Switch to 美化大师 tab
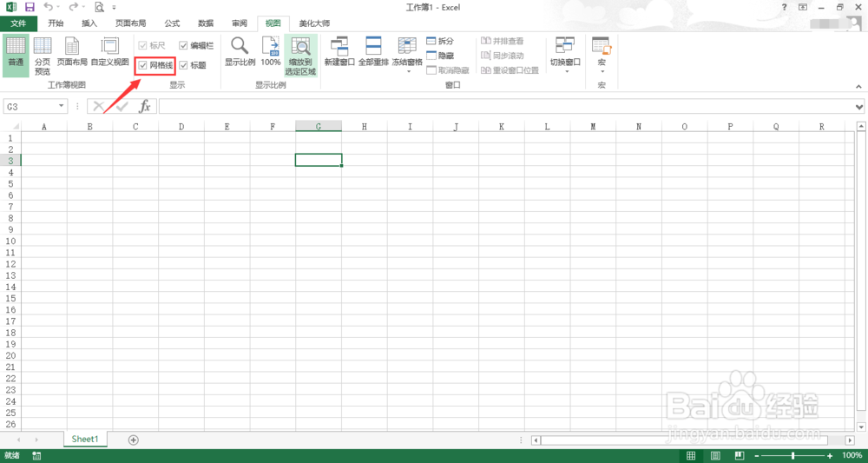Screen dimensions: 868x463 pos(314,23)
